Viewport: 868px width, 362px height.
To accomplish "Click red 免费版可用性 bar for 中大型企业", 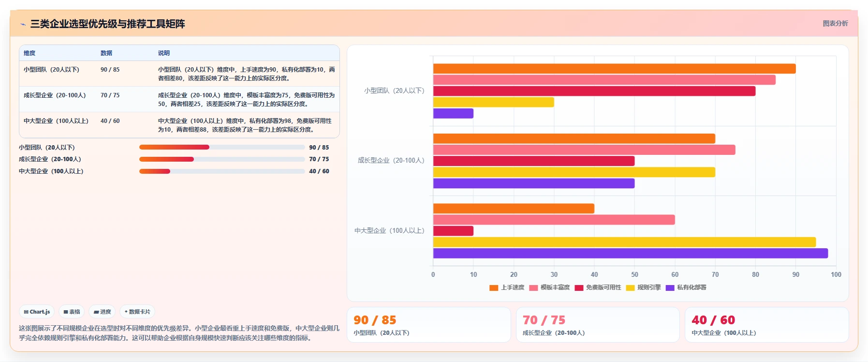I will tap(453, 231).
